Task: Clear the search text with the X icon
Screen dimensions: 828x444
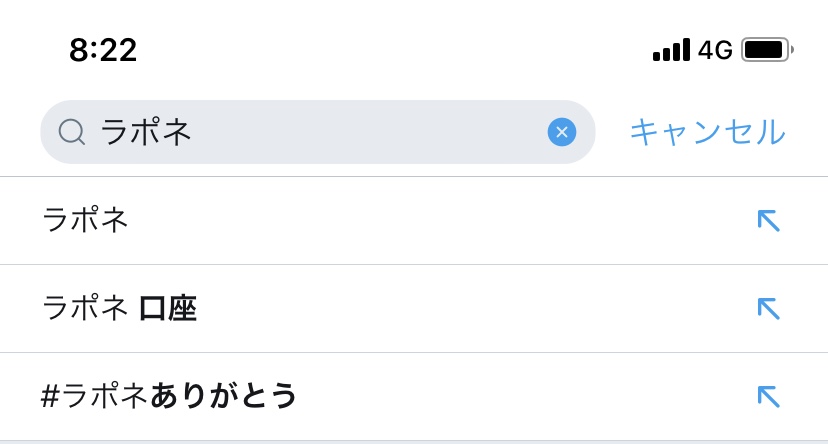Action: click(x=562, y=132)
